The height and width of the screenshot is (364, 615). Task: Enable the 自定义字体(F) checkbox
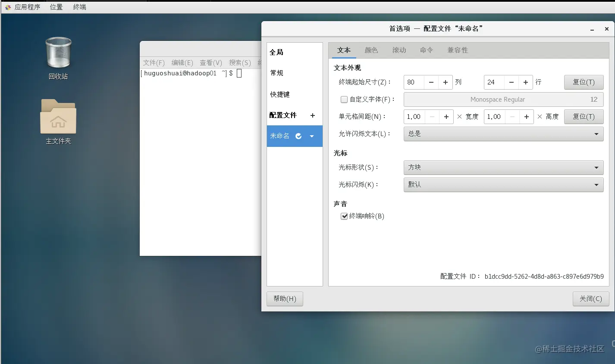[344, 100]
